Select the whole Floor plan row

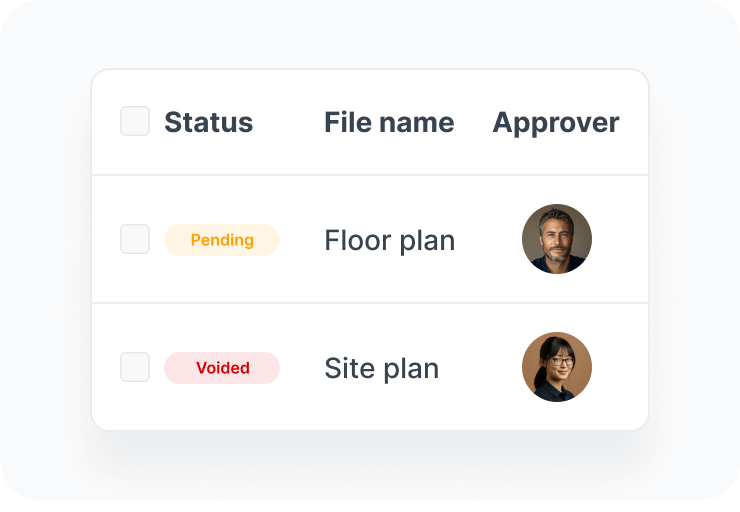click(x=370, y=239)
